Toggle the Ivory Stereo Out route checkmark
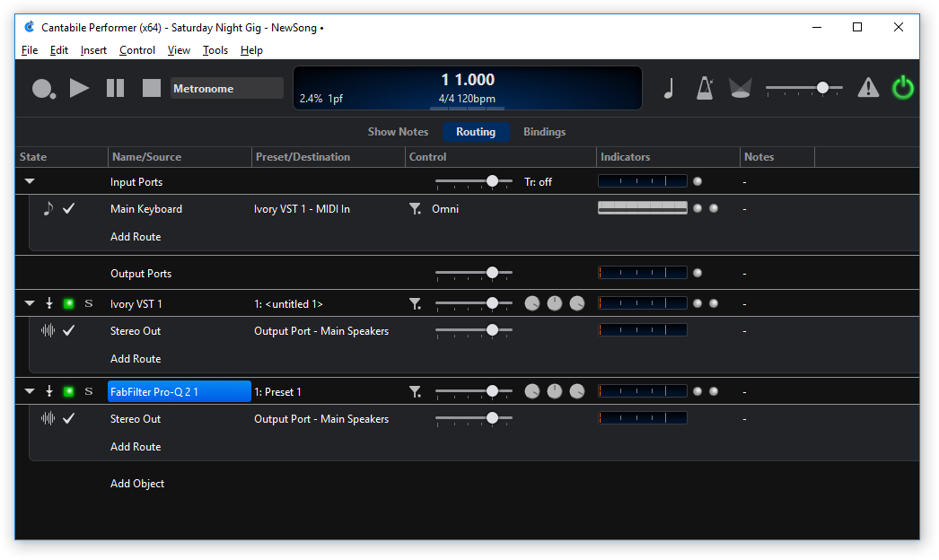This screenshot has width=939, height=560. (69, 330)
